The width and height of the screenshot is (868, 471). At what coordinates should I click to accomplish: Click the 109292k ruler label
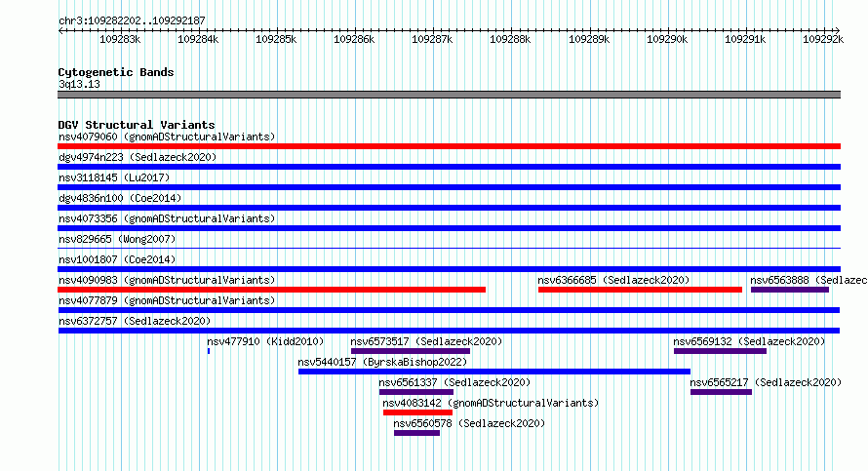tap(823, 39)
